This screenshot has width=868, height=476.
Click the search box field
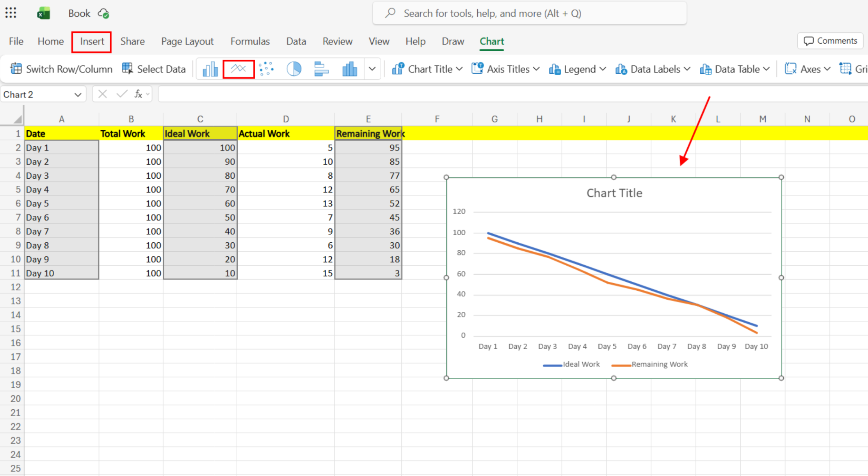coord(529,13)
